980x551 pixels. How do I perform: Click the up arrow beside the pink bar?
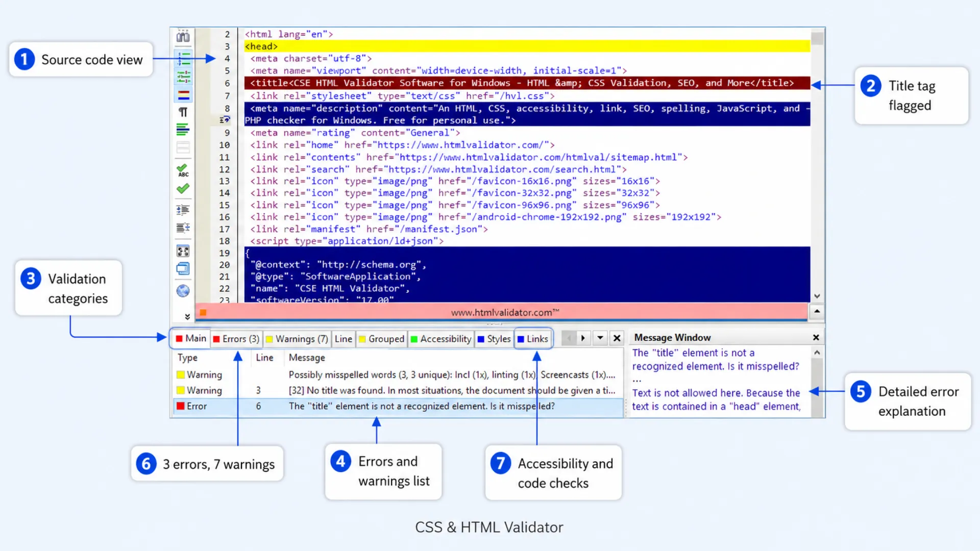point(817,311)
